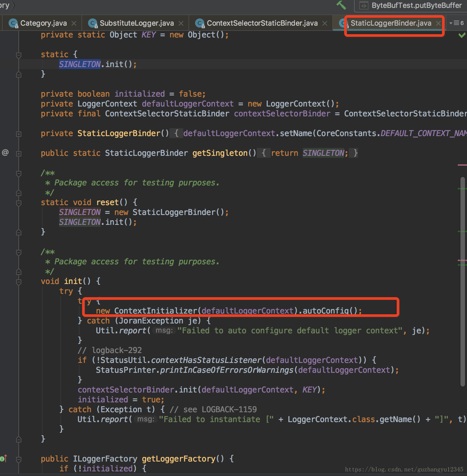The image size is (467, 476).
Task: Collapse the getLoggerFactory method fold marker
Action: 19,459
